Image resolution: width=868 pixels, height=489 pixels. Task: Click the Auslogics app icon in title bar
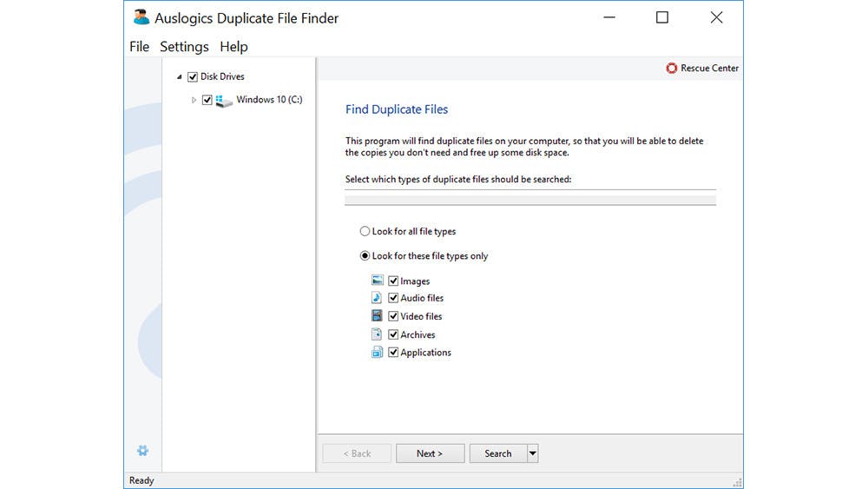click(x=141, y=17)
